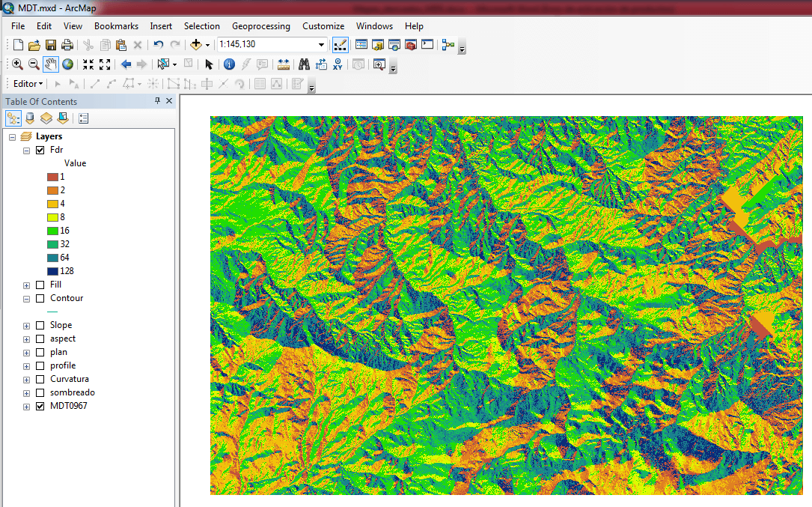Collapse the Contour layer legend
The image size is (812, 507).
tap(27, 298)
